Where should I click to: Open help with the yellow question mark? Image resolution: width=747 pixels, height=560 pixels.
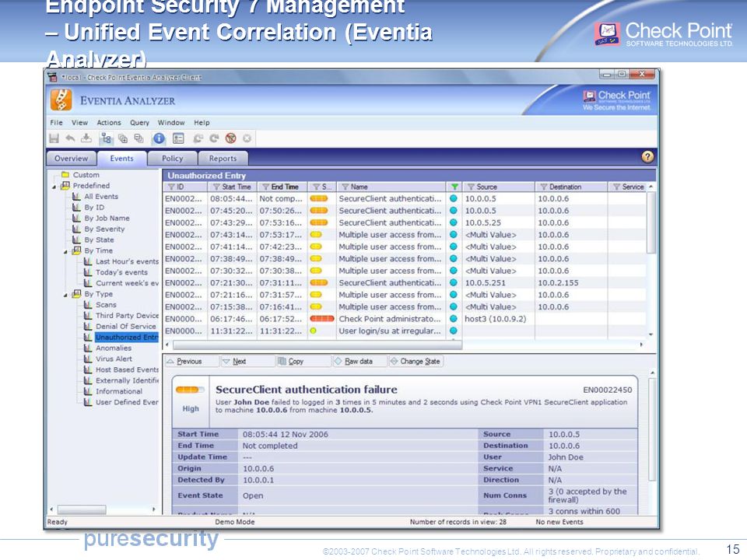click(647, 156)
